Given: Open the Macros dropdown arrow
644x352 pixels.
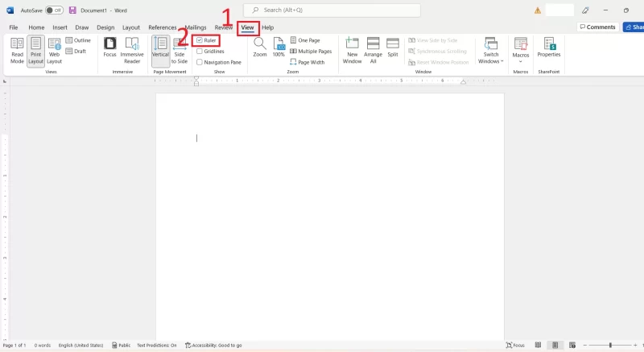Looking at the screenshot, I should 520,61.
